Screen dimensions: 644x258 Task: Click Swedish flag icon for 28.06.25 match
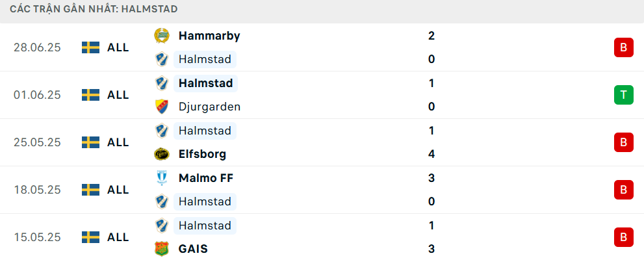pos(90,47)
